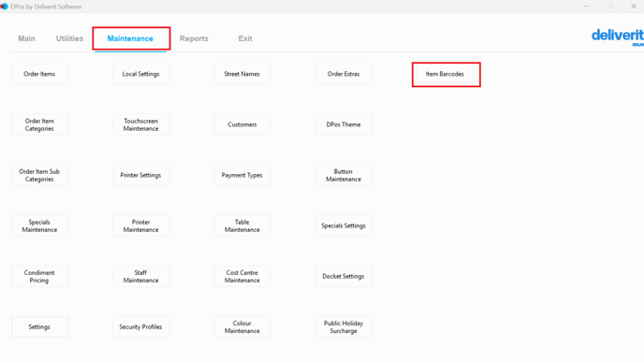
Task: Click the Deliverit logo
Action: (x=617, y=37)
